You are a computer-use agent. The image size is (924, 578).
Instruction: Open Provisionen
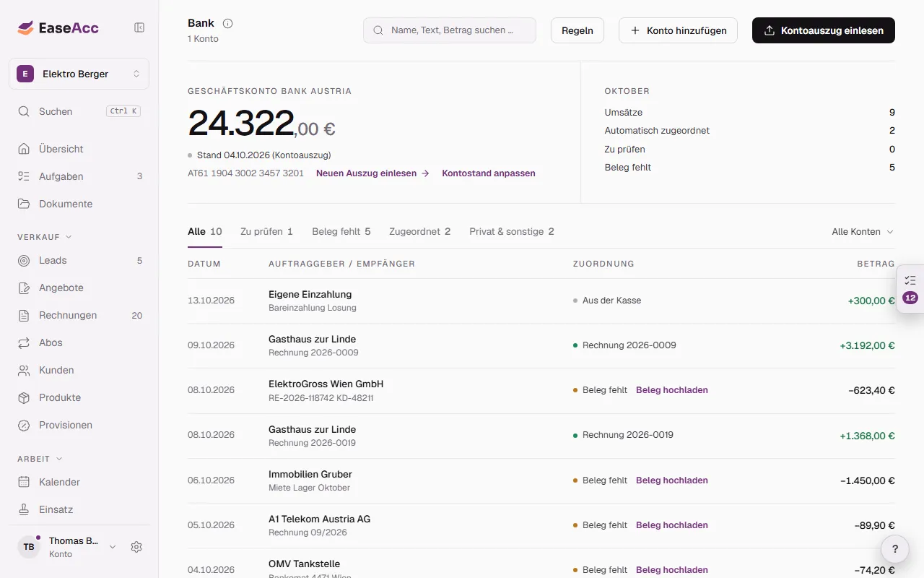click(x=79, y=425)
